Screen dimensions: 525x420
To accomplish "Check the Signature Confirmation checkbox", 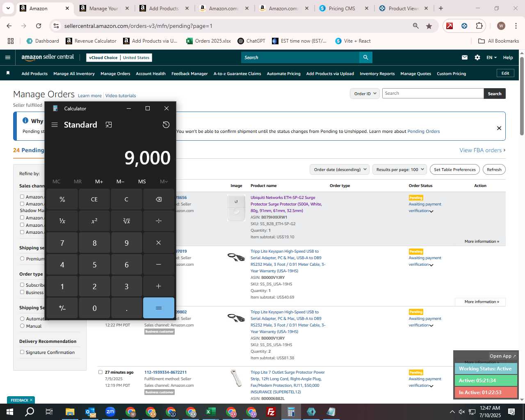I will pos(22,352).
